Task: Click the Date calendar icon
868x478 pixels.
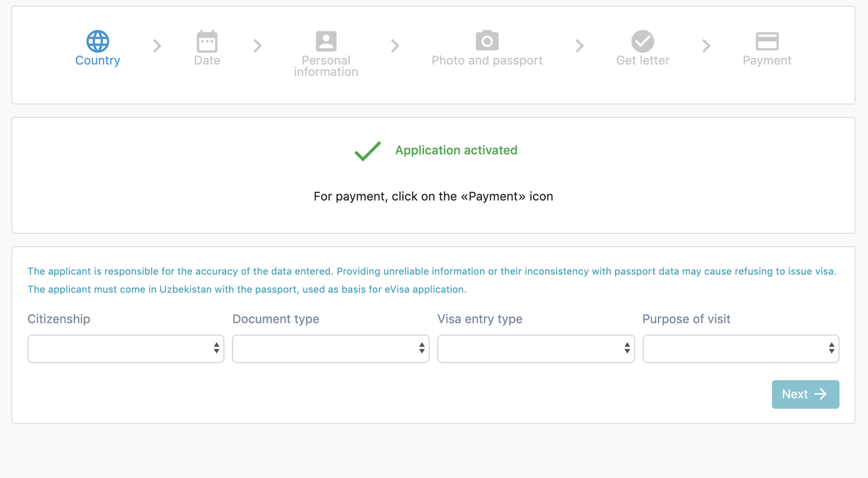Action: coord(207,41)
